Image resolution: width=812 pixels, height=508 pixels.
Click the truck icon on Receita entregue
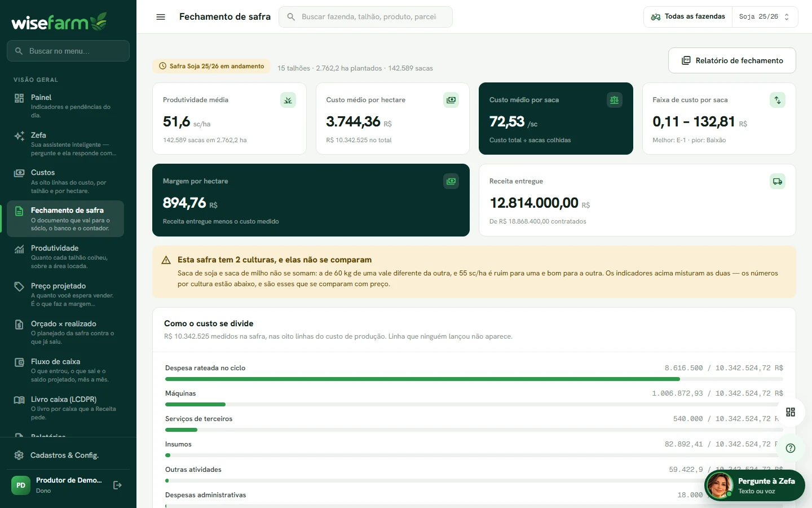coord(778,181)
